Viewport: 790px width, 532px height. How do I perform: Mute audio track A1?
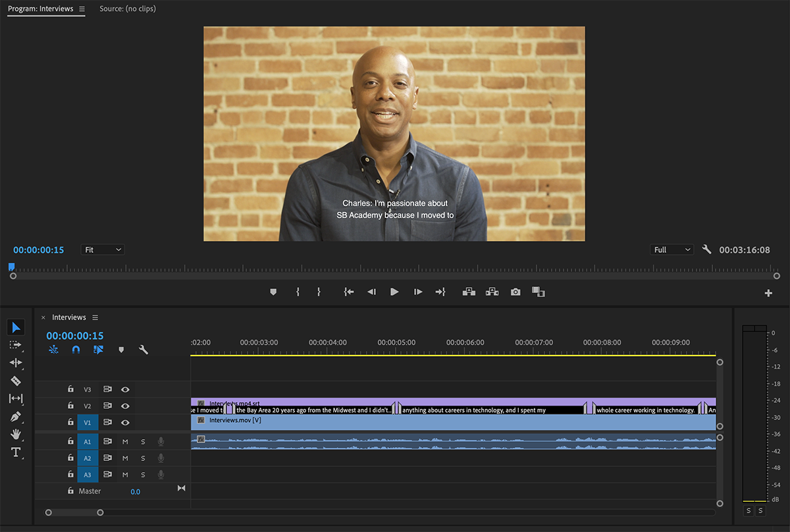click(125, 441)
